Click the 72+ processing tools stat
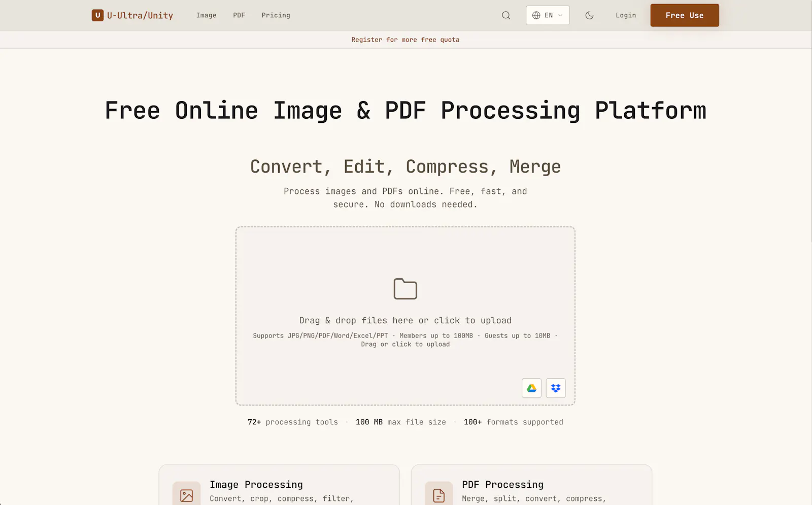The width and height of the screenshot is (812, 505). point(292,422)
